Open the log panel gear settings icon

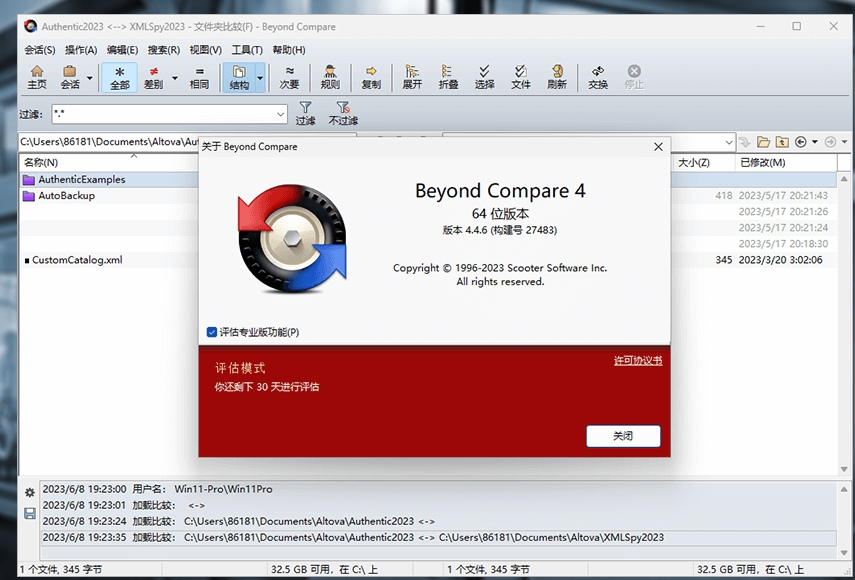coord(29,493)
